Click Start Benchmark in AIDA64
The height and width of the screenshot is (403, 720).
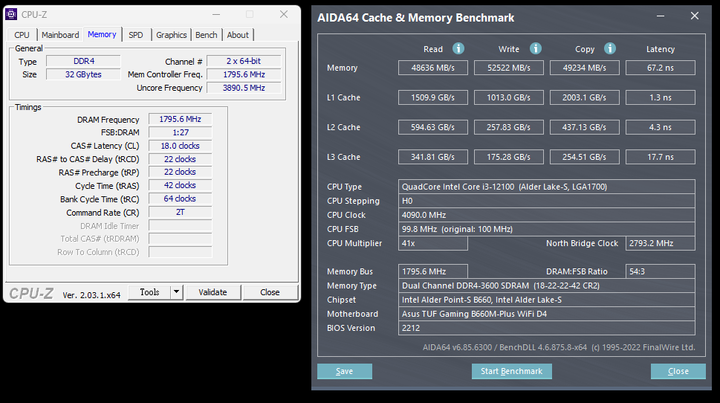tap(512, 371)
